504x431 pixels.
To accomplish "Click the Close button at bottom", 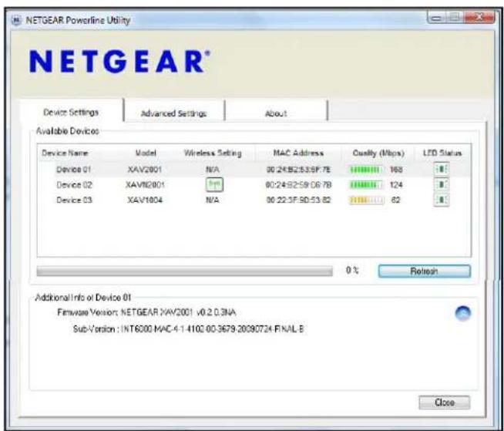I will click(444, 402).
